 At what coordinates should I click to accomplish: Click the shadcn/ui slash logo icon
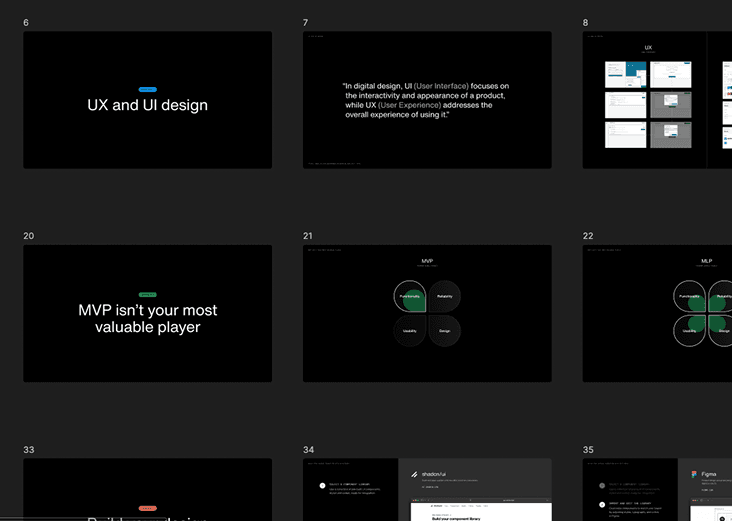pyautogui.click(x=414, y=474)
